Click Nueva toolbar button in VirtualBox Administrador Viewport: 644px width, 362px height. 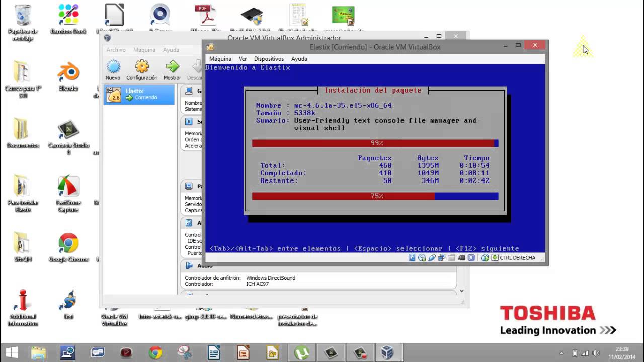(x=113, y=70)
